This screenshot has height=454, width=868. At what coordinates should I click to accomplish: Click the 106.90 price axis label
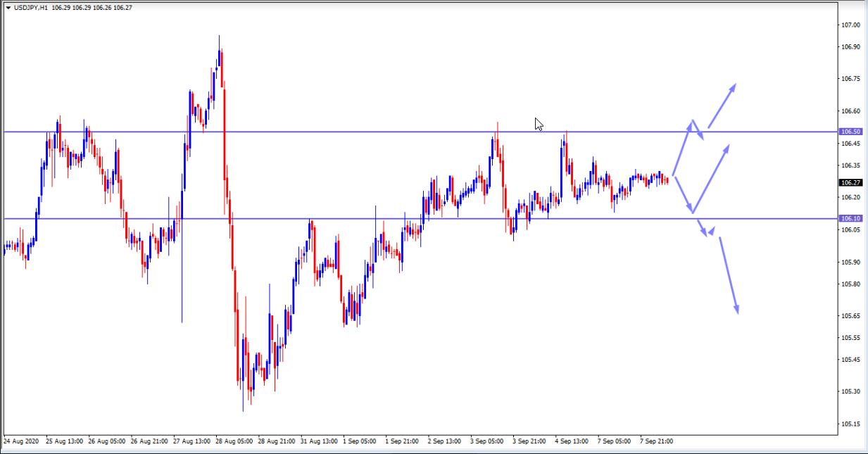[850, 47]
